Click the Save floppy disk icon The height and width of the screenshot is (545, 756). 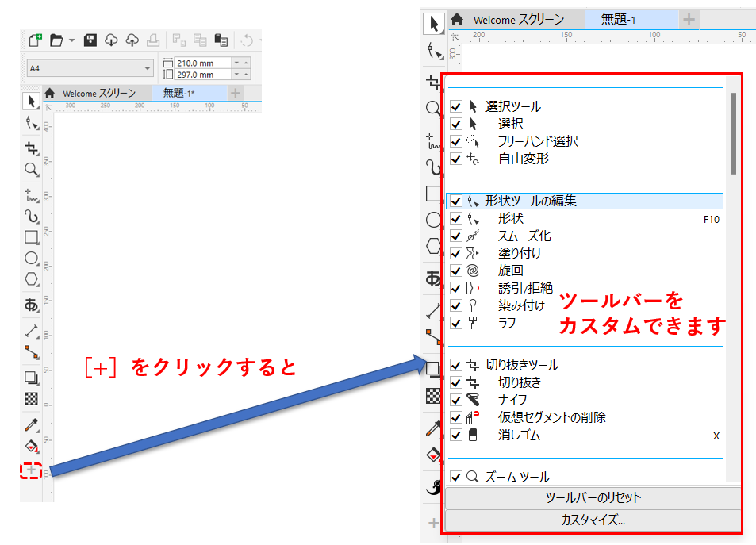click(90, 40)
